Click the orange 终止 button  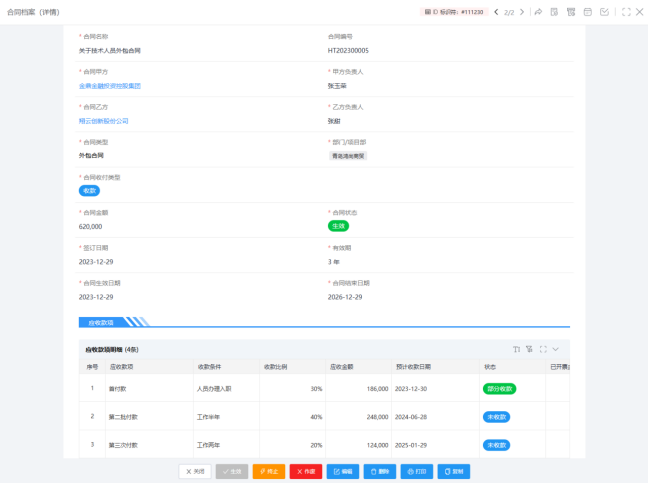pyautogui.click(x=269, y=471)
